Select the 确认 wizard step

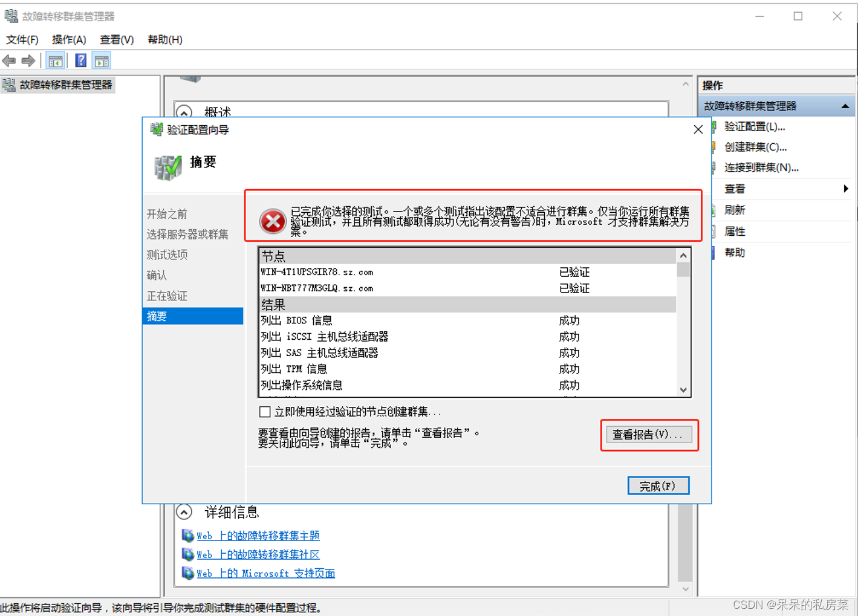point(157,276)
